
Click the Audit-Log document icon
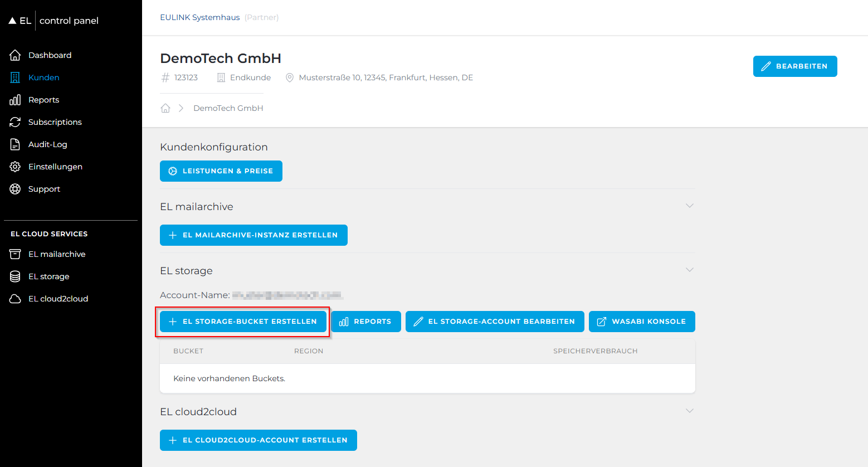pos(15,144)
